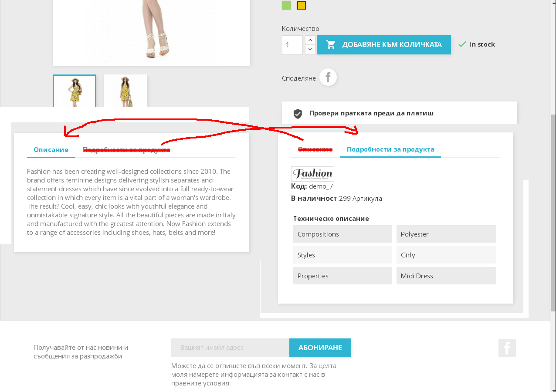Select right Подробности за продукта tab

tap(390, 149)
